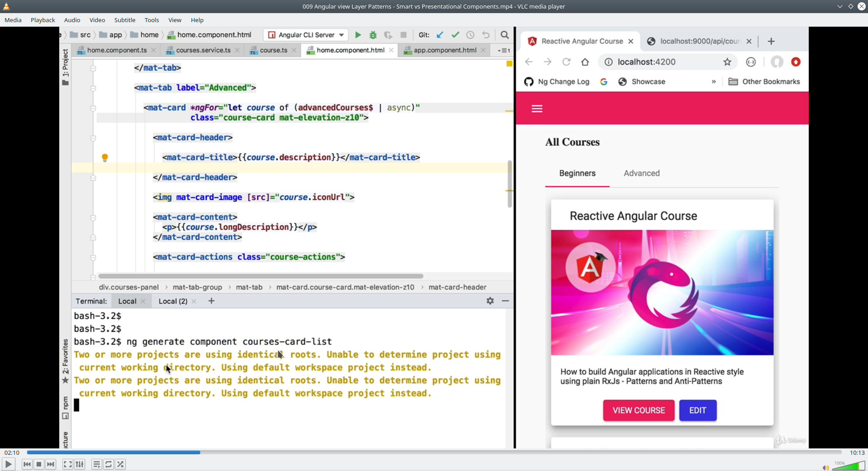Seek within the VLC playback progress bar

pos(434,452)
